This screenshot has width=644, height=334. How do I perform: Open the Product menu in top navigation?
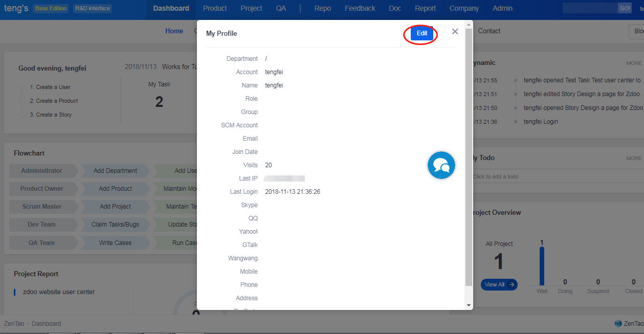coord(215,8)
